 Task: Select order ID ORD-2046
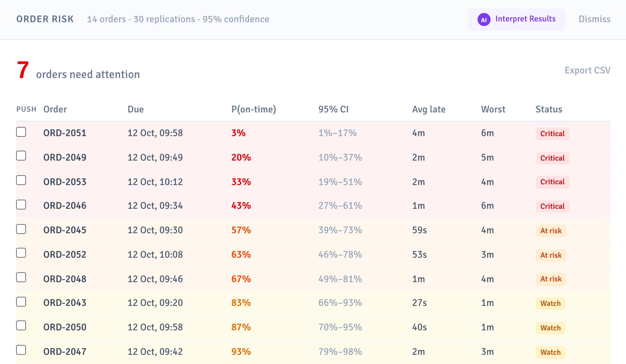tap(65, 206)
